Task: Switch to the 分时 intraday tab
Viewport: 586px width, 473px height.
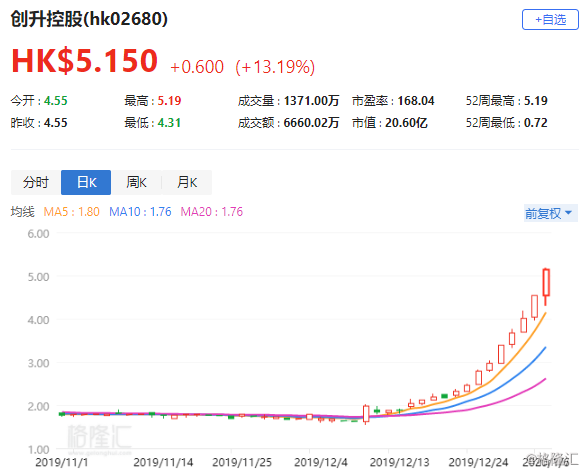Action: [x=36, y=182]
